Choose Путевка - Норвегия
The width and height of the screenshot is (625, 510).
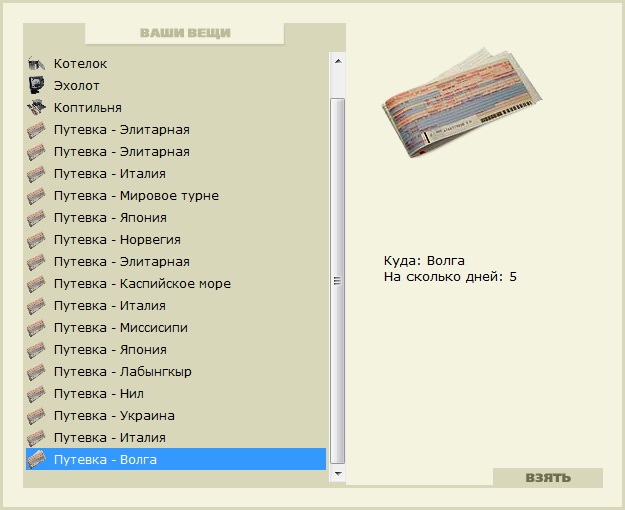(117, 239)
